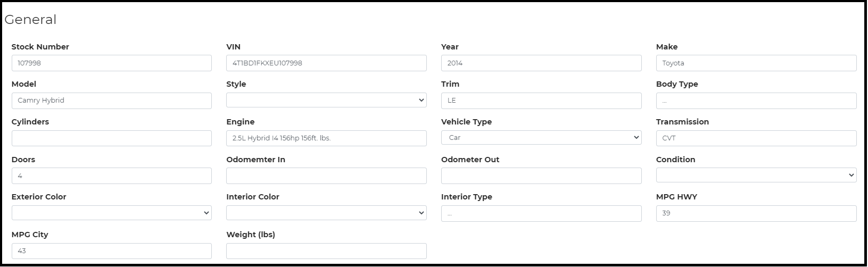This screenshot has height=267, width=868.
Task: Click the MPG HWY field
Action: [x=756, y=213]
